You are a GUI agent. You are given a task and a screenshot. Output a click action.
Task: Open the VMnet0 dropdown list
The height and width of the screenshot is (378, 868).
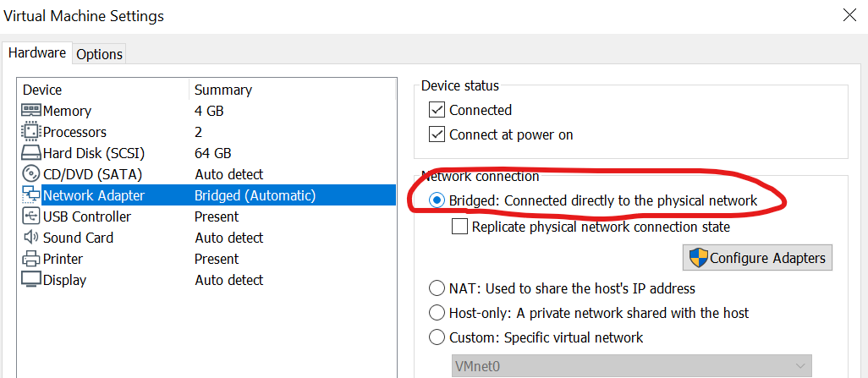click(632, 366)
